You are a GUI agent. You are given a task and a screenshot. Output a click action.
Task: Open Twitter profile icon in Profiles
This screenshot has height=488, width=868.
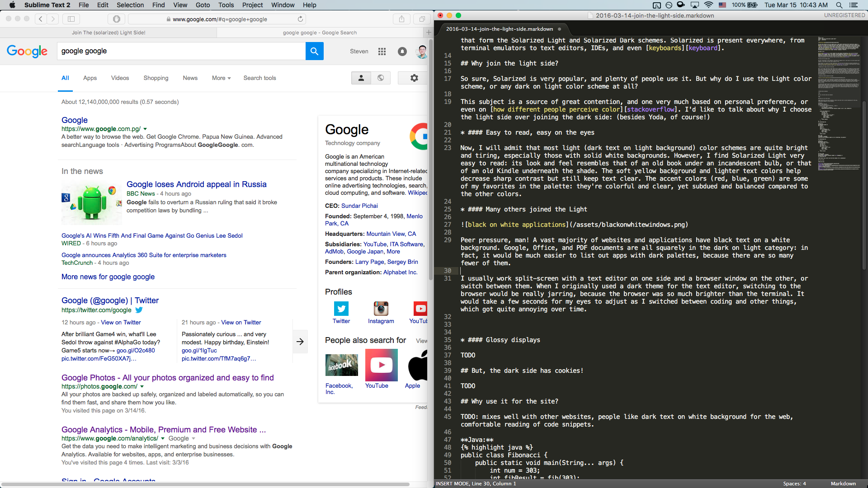click(341, 309)
